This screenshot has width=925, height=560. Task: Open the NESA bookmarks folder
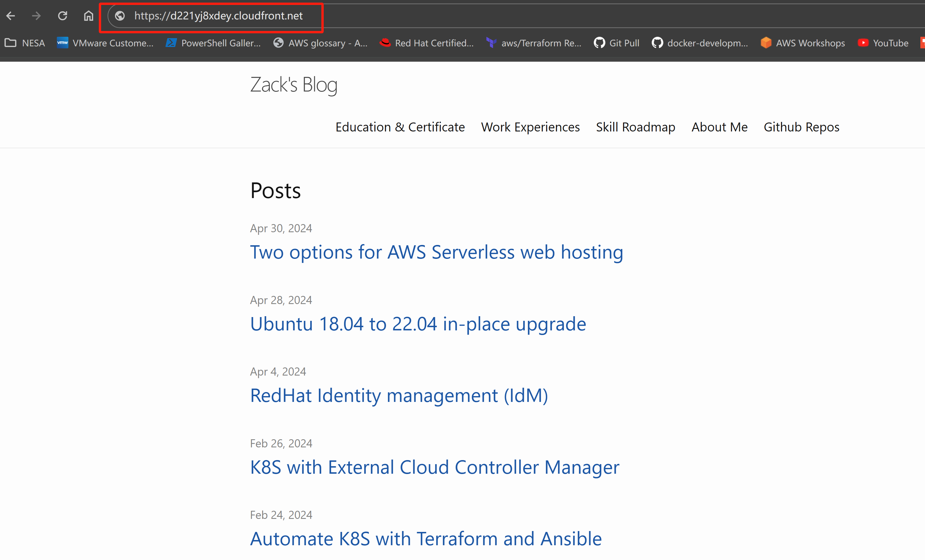[x=25, y=43]
